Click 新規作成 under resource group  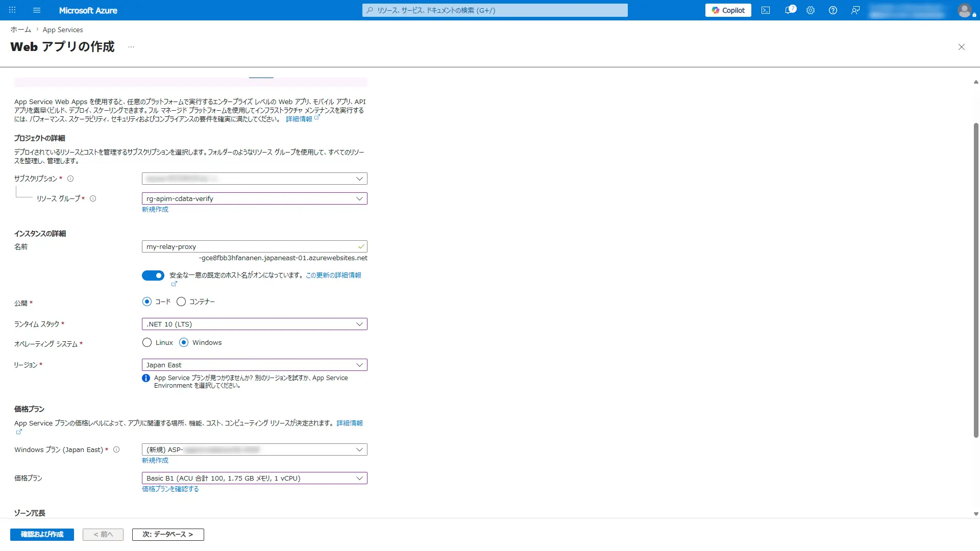pos(155,209)
